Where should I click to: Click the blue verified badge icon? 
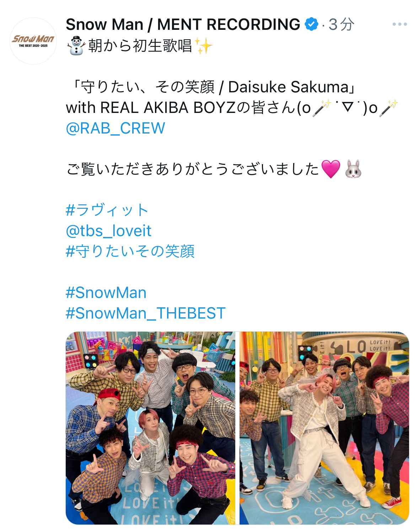(x=312, y=24)
